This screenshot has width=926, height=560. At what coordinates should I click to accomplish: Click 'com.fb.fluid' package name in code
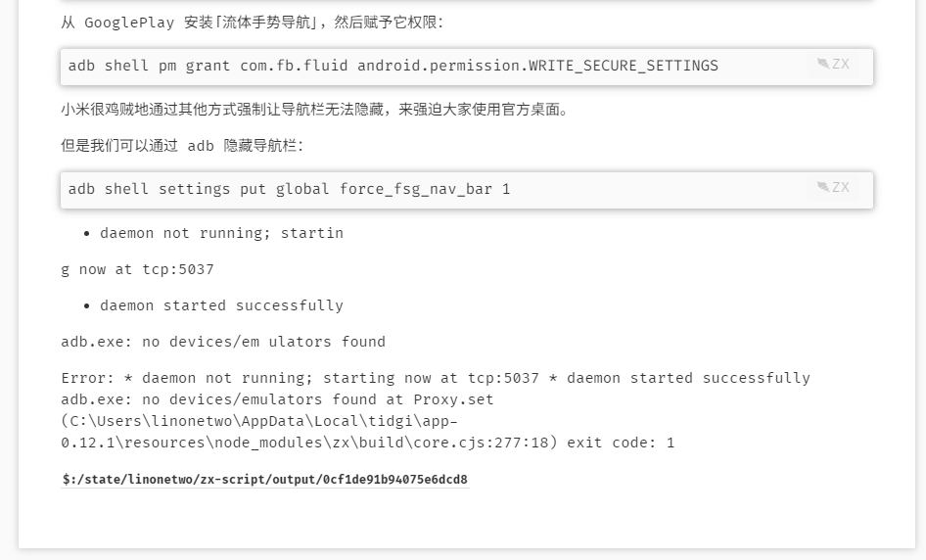294,66
